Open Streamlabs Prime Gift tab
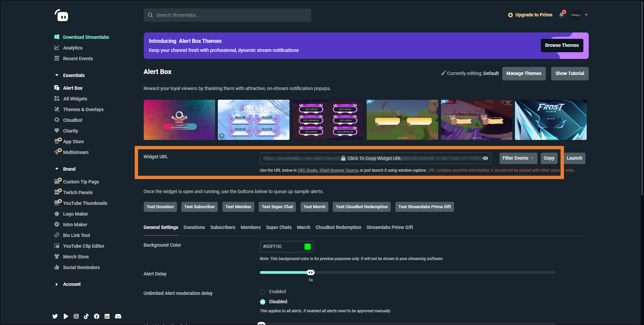 390,227
